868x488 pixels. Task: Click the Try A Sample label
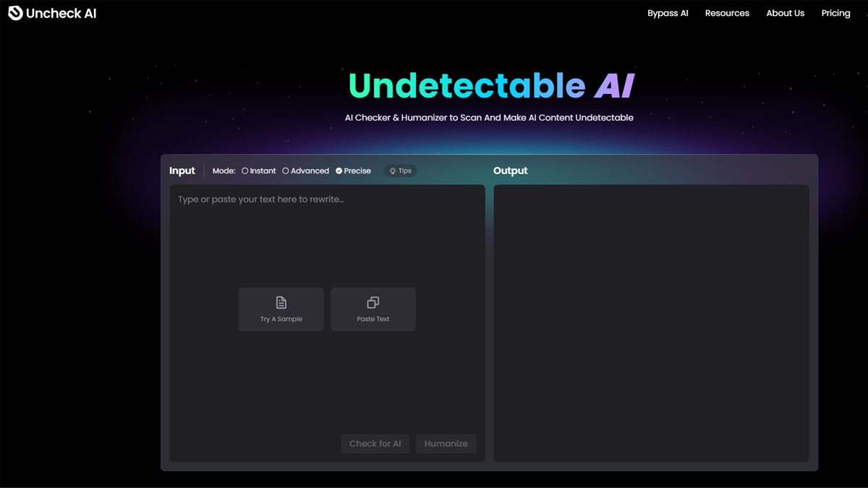tap(281, 319)
